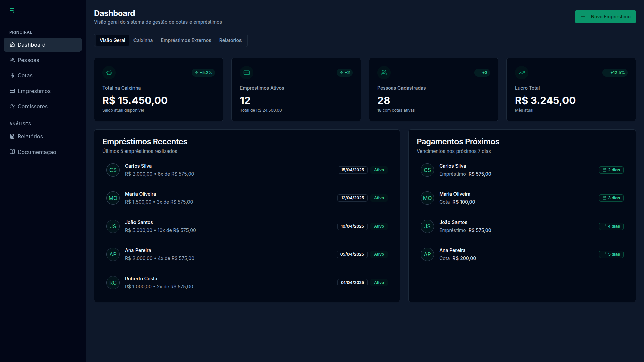
Task: Click the RC avatar for Roberto Costa
Action: coord(113,283)
